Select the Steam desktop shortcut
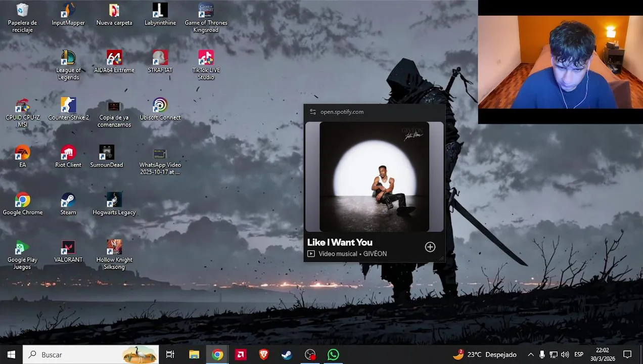The width and height of the screenshot is (643, 364). pos(68,204)
